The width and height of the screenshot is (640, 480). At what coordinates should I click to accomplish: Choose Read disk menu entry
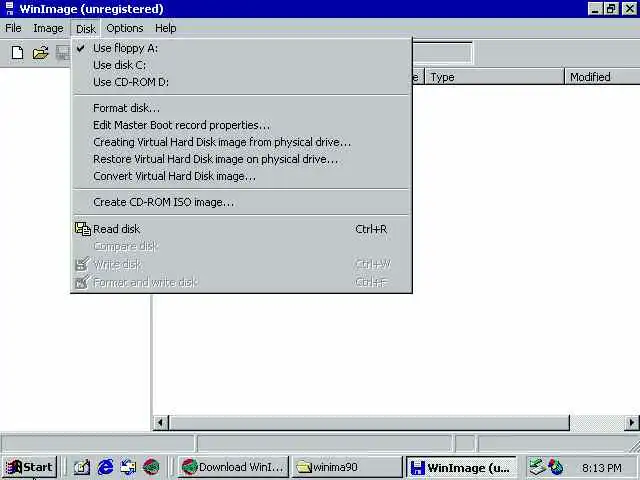pos(241,229)
